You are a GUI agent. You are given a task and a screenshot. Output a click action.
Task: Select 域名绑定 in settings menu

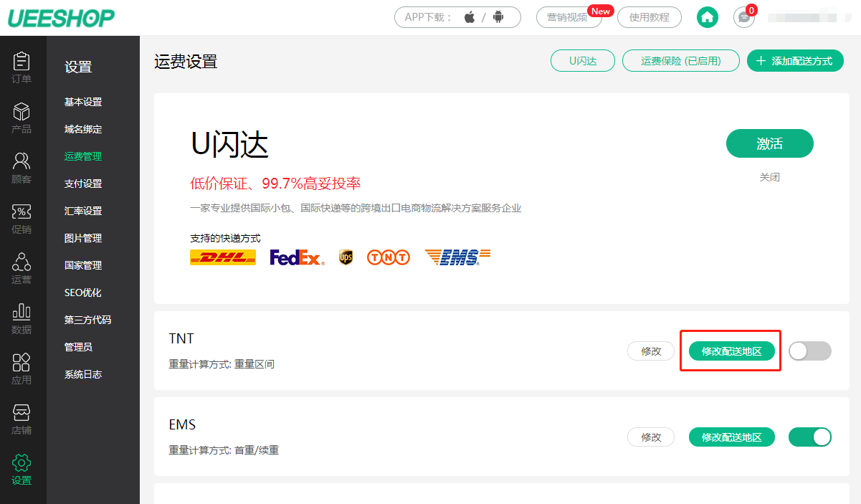(x=83, y=129)
